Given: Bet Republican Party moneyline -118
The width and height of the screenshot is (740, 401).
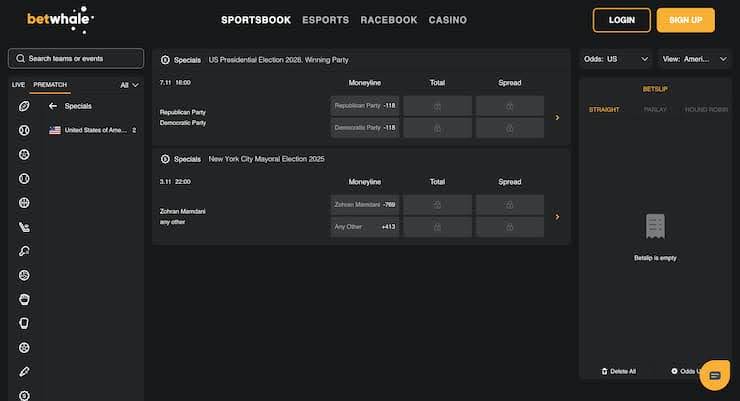Looking at the screenshot, I should tap(365, 106).
